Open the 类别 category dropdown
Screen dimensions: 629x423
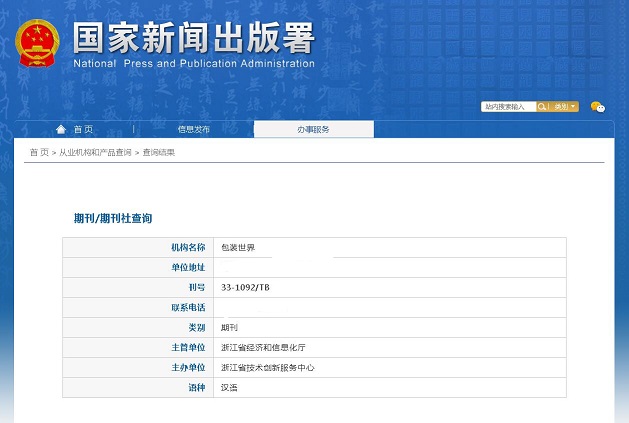coord(565,107)
